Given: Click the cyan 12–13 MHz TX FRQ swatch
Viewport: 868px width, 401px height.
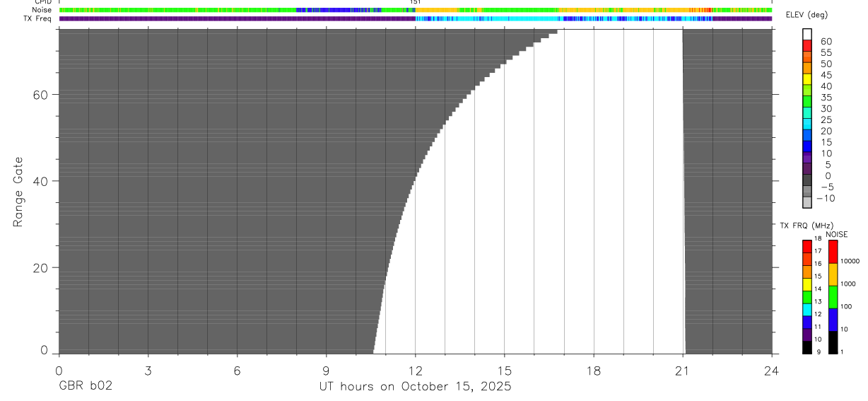Looking at the screenshot, I should point(807,309).
